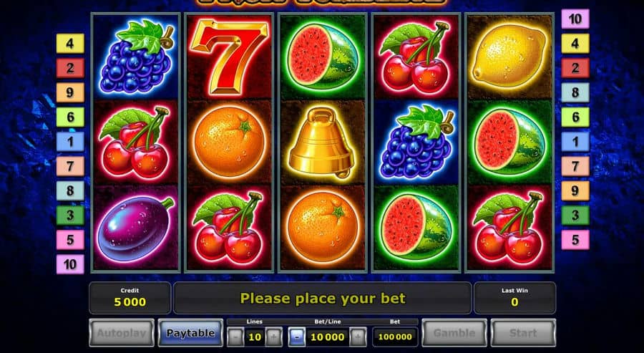Image resolution: width=644 pixels, height=353 pixels.
Task: Click the golden bell symbol
Action: tap(322, 142)
